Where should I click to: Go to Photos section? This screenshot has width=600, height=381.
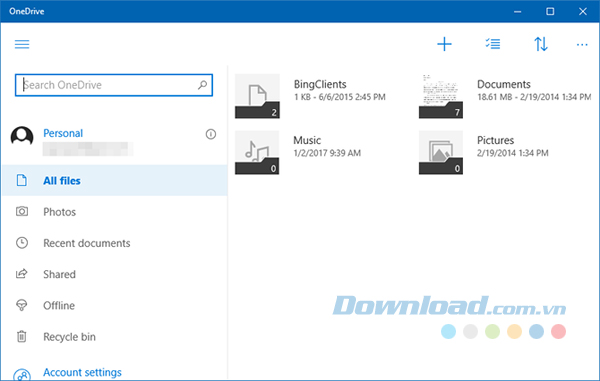click(115, 212)
